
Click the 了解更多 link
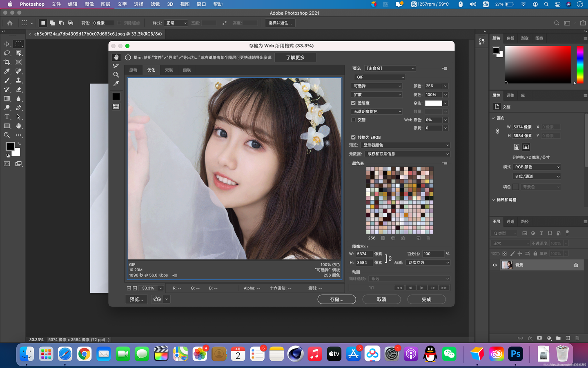coord(295,57)
